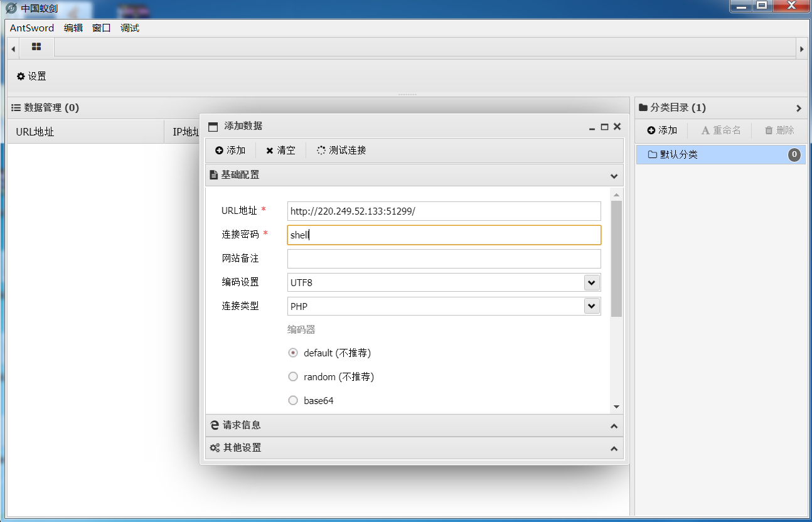
Task: Maximize the 添加数据 dialog
Action: [604, 126]
